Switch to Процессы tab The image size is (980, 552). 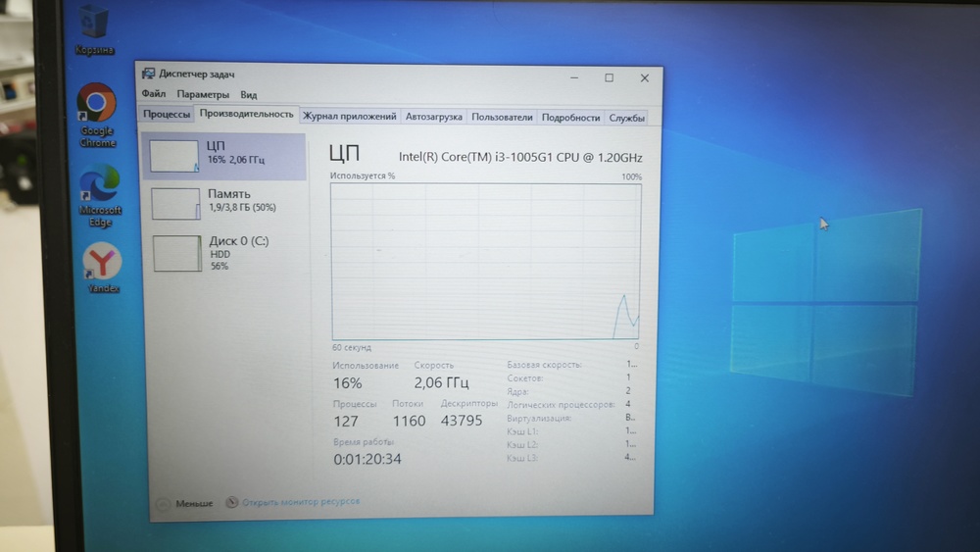(167, 115)
